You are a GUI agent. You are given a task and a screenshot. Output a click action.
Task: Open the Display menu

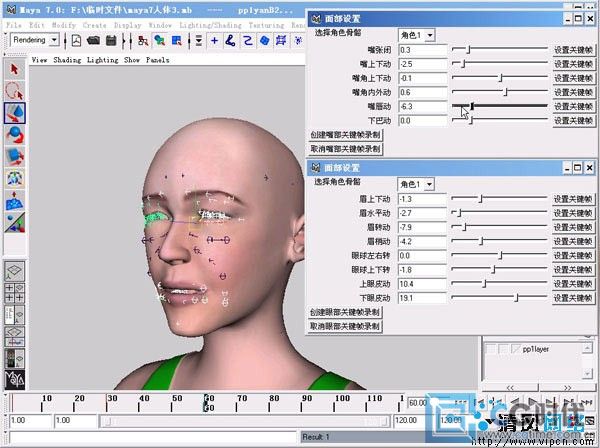click(127, 25)
